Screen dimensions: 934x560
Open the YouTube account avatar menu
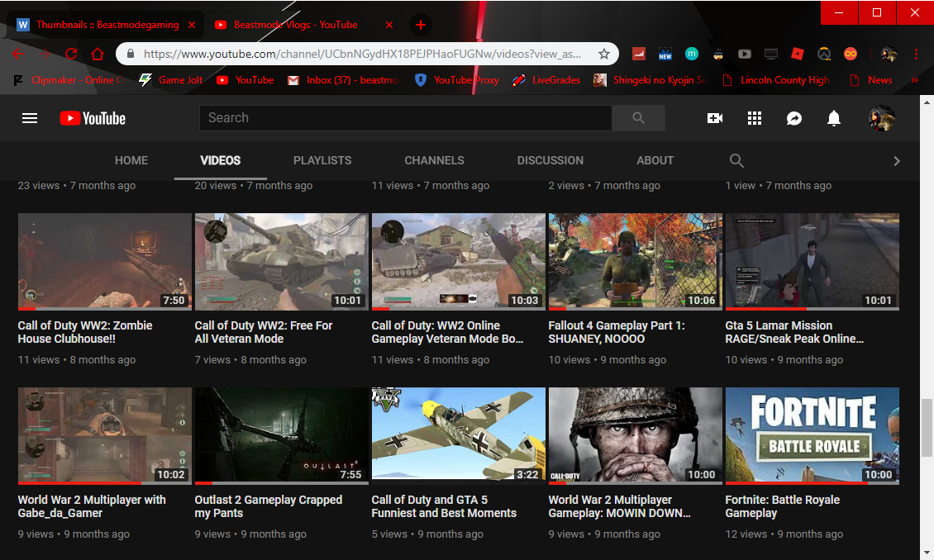(882, 118)
